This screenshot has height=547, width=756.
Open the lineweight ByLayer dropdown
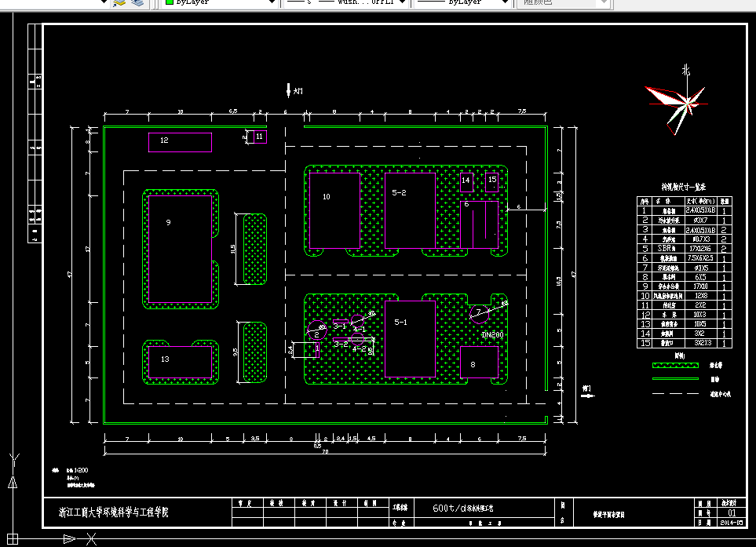click(462, 2)
